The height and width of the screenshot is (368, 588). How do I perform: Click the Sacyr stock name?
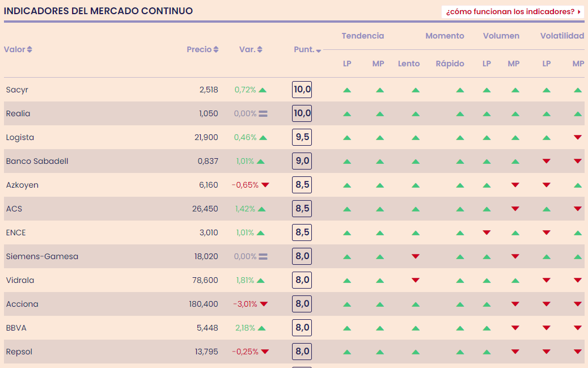17,90
